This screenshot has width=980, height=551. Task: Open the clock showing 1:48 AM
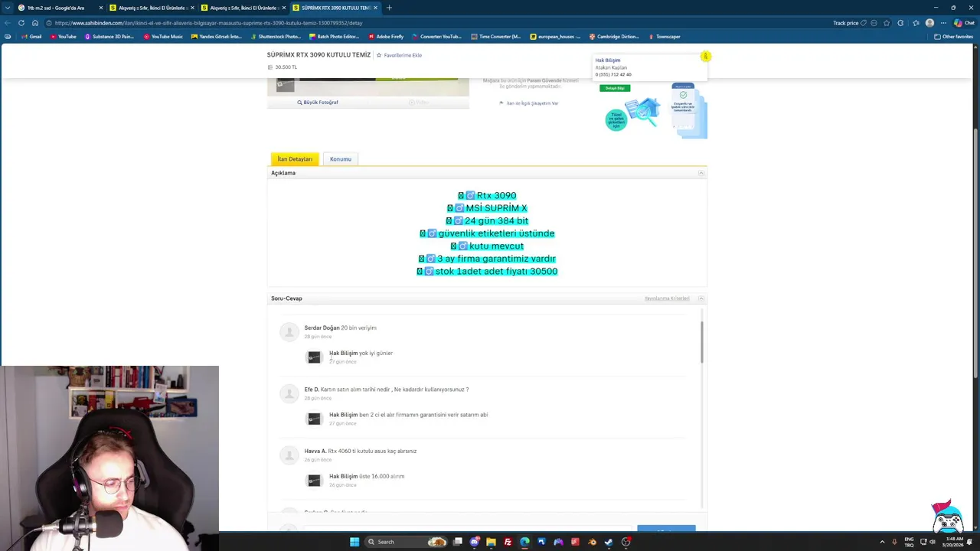[954, 542]
